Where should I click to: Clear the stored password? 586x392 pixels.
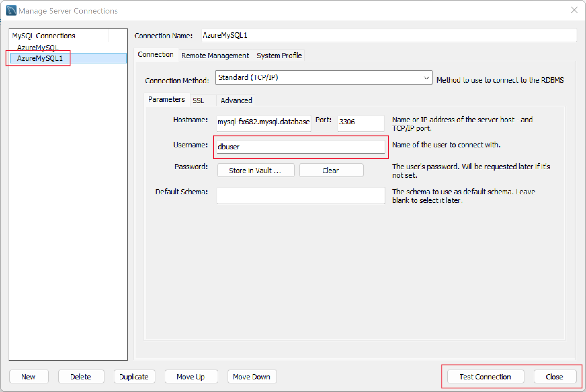click(331, 171)
